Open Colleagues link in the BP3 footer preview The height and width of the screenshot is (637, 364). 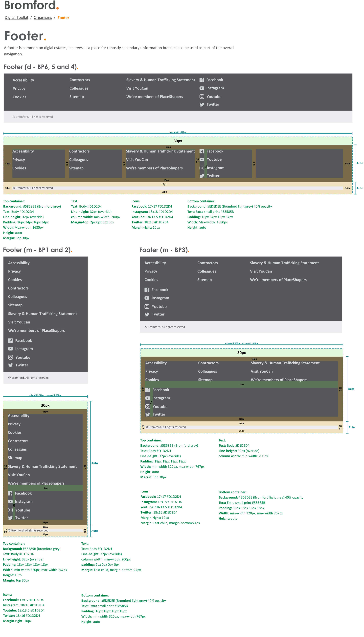point(207,271)
